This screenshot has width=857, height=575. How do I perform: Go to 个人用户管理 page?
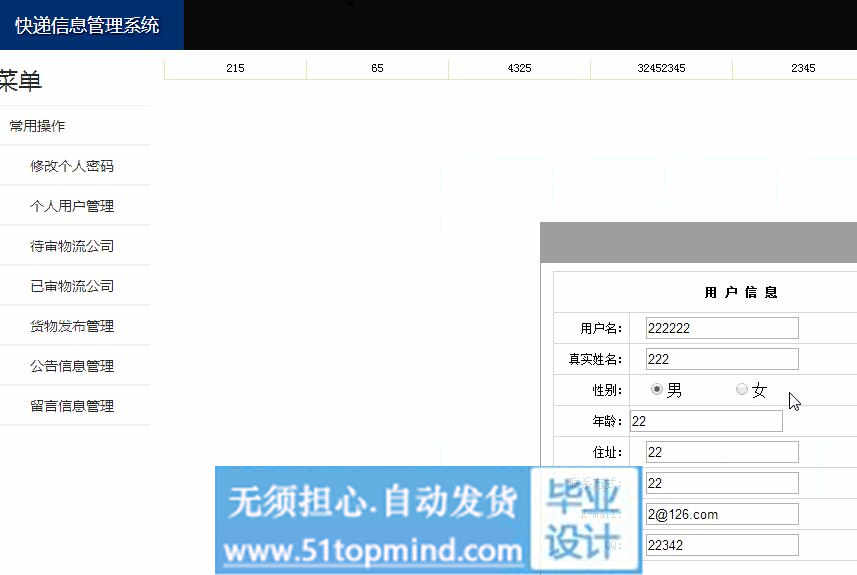point(72,206)
